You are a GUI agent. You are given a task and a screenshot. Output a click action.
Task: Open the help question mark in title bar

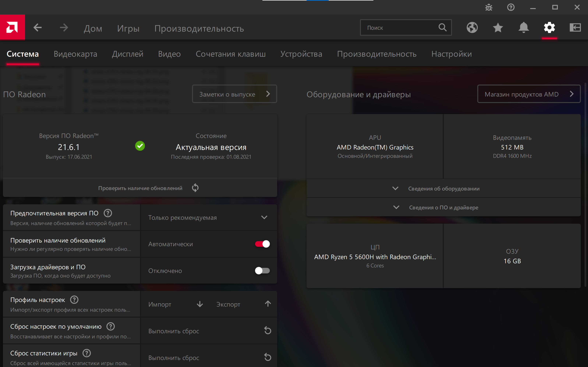point(511,7)
